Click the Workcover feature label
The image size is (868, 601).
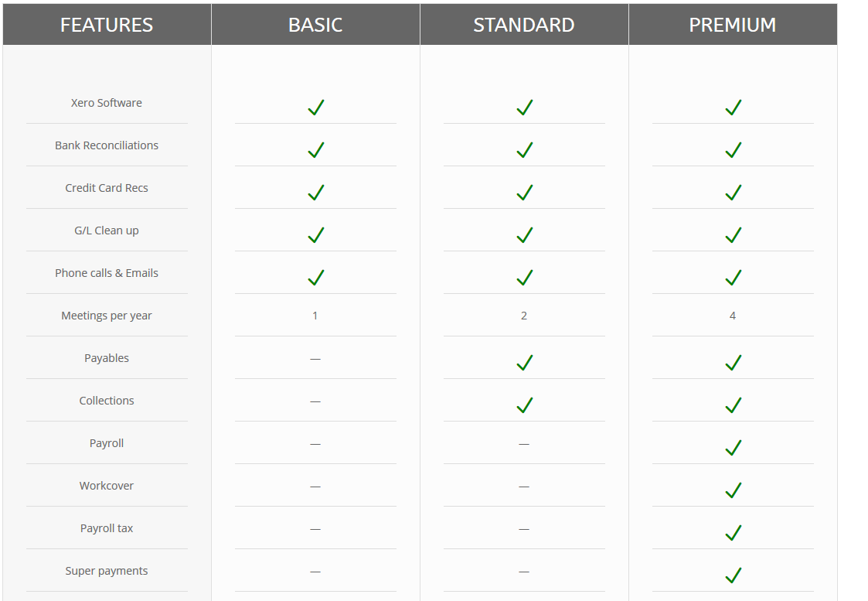(107, 486)
